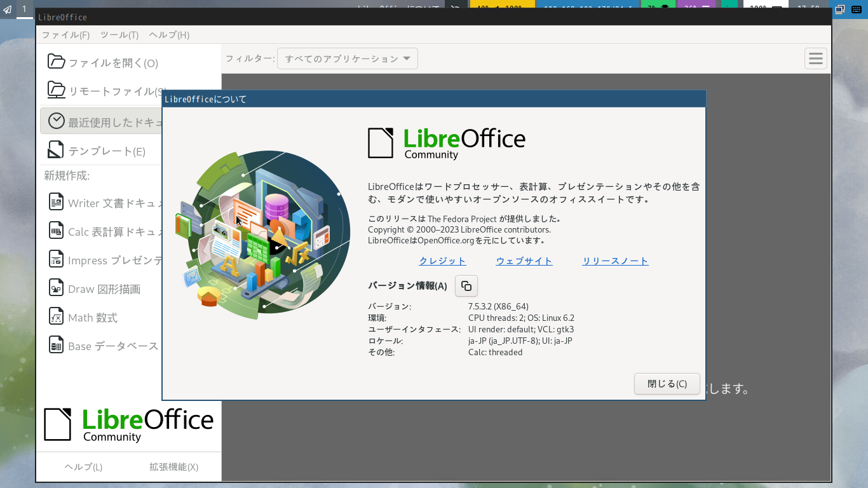Click 'Calc: threaded' text

click(x=496, y=352)
